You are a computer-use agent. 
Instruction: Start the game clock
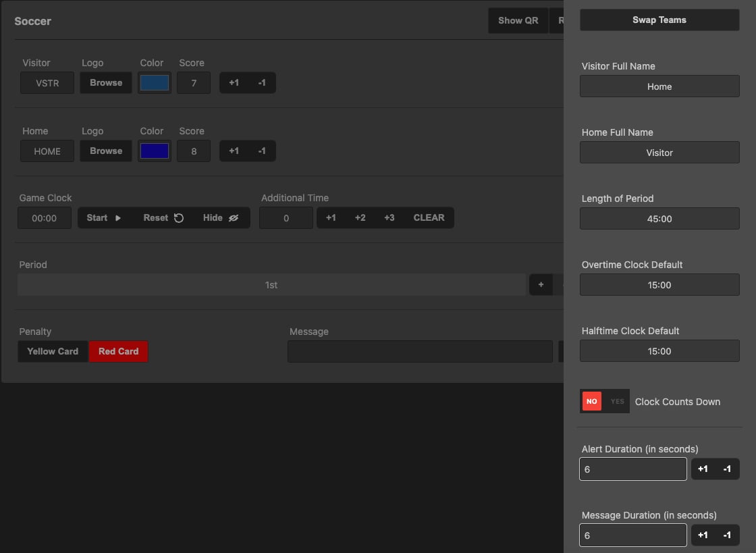[x=104, y=218]
